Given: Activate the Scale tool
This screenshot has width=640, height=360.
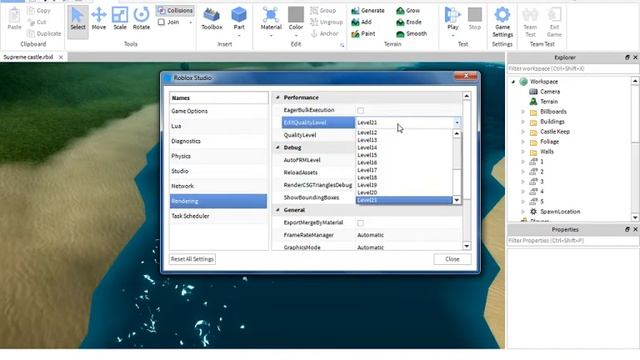Looking at the screenshot, I should (x=120, y=19).
